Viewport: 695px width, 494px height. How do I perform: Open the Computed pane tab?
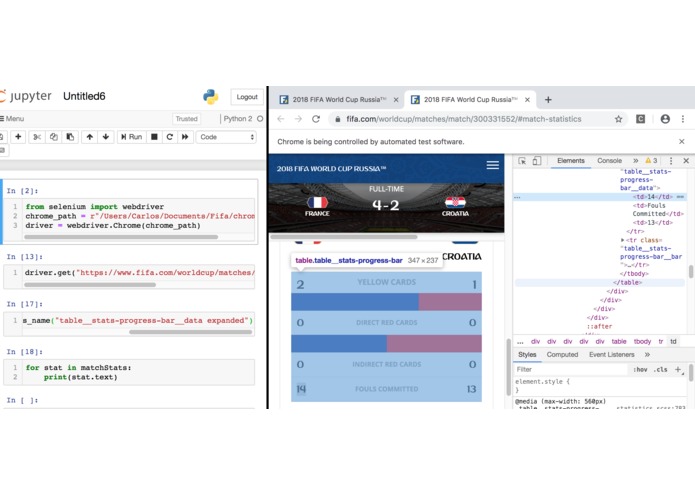pos(562,355)
